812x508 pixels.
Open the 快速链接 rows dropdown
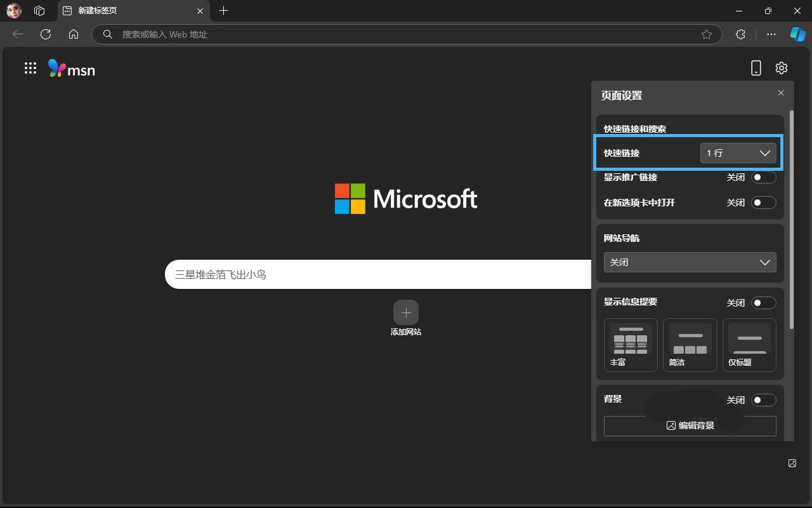(x=738, y=153)
